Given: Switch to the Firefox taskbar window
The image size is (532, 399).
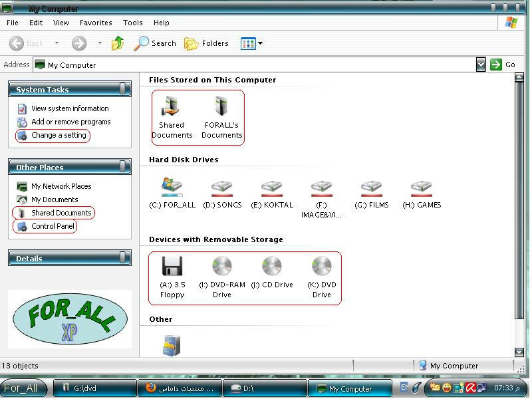Looking at the screenshot, I should coord(180,388).
